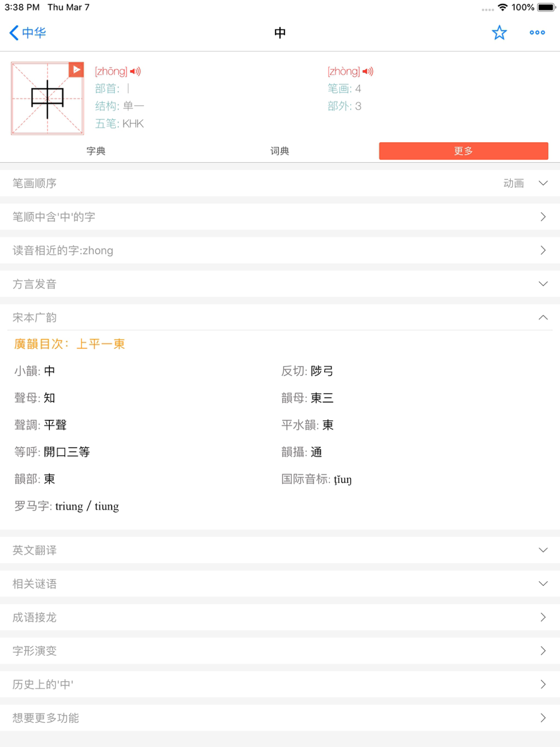Open the 成语接龙 row arrow
Image resolution: width=560 pixels, height=747 pixels.
pyautogui.click(x=543, y=617)
